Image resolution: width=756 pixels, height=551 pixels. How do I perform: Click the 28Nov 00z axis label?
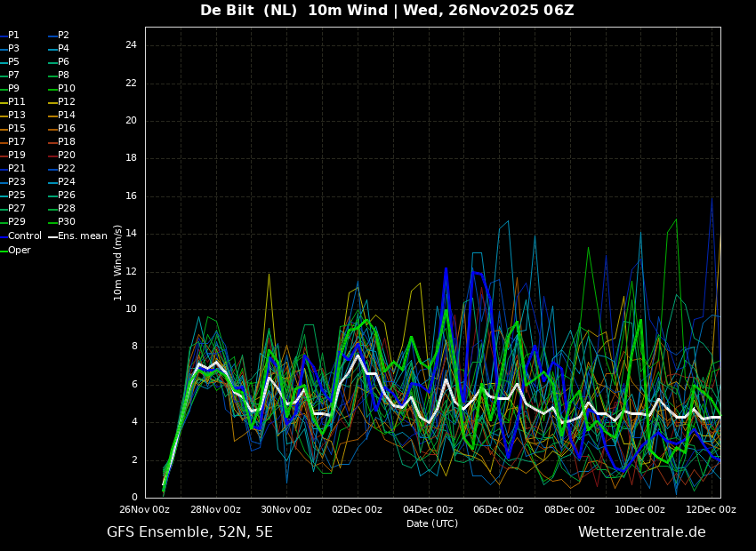(x=215, y=509)
